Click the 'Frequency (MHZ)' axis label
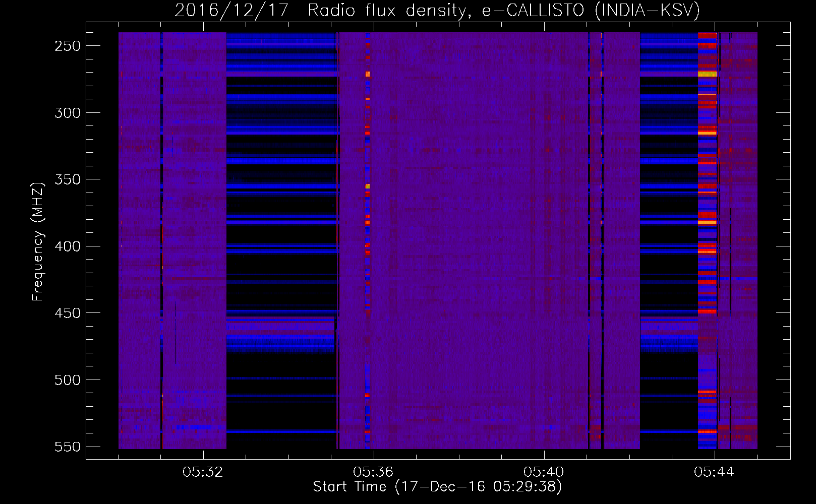 click(x=38, y=241)
